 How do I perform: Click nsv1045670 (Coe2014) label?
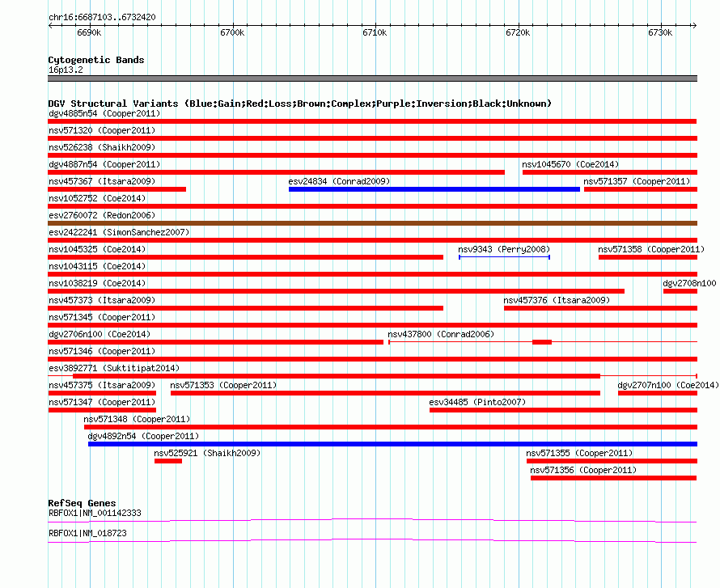pos(570,164)
